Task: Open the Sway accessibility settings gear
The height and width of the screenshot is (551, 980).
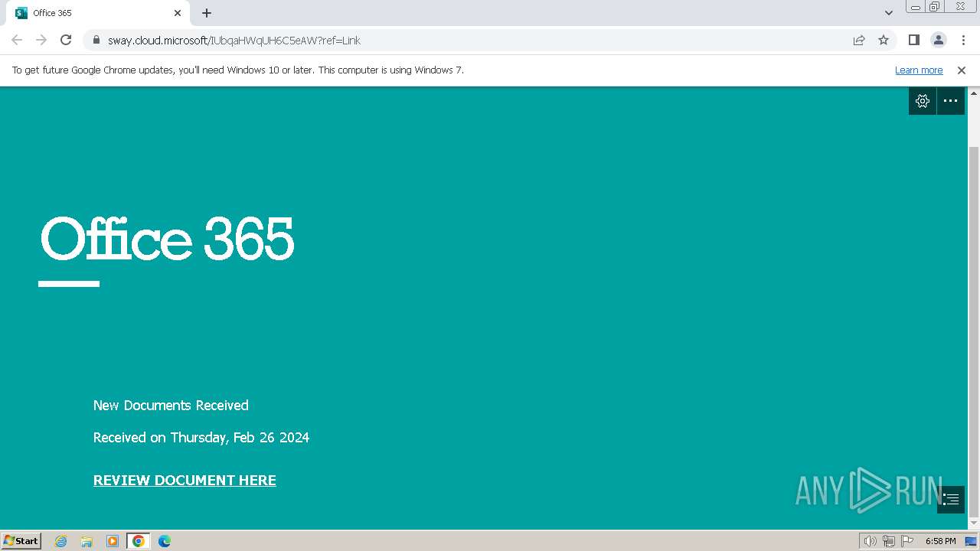Action: [923, 101]
